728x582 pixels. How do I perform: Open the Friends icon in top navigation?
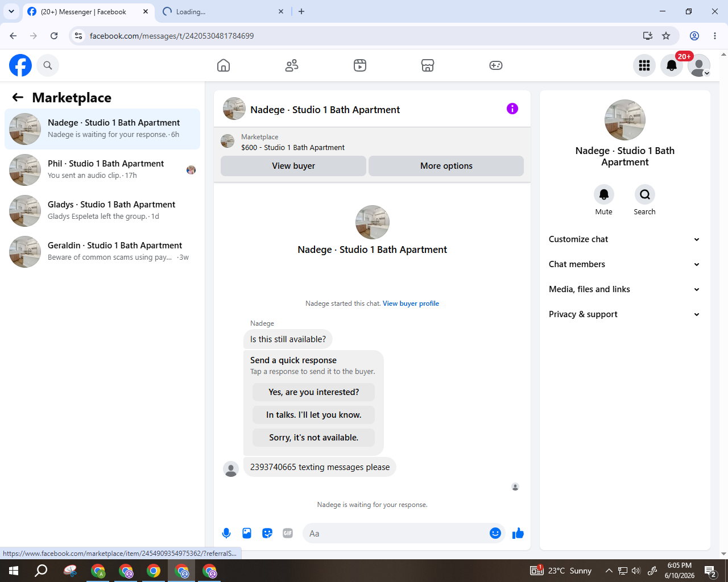292,65
